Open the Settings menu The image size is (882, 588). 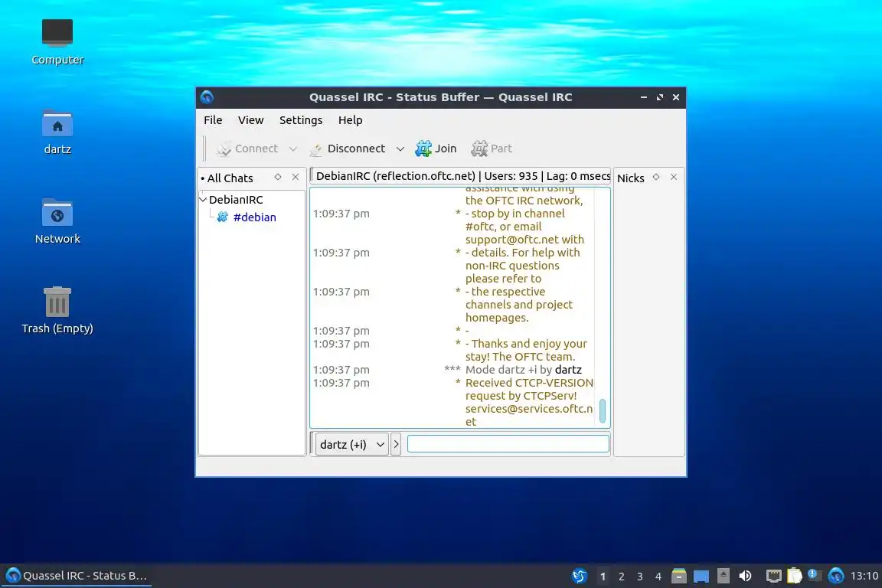(x=301, y=120)
